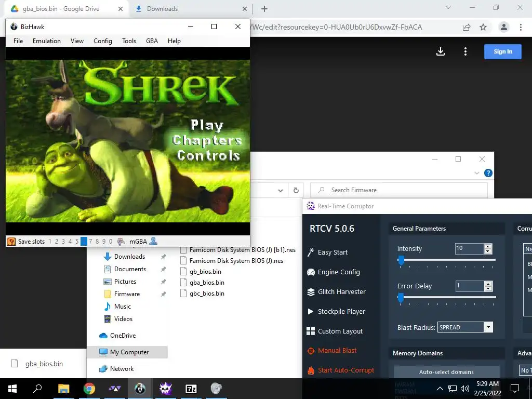532x399 pixels.
Task: Close the Downloads browser tab
Action: (245, 9)
